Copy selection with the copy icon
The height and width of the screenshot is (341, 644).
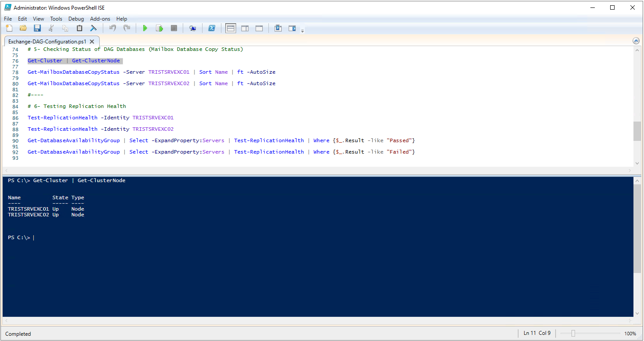click(65, 29)
